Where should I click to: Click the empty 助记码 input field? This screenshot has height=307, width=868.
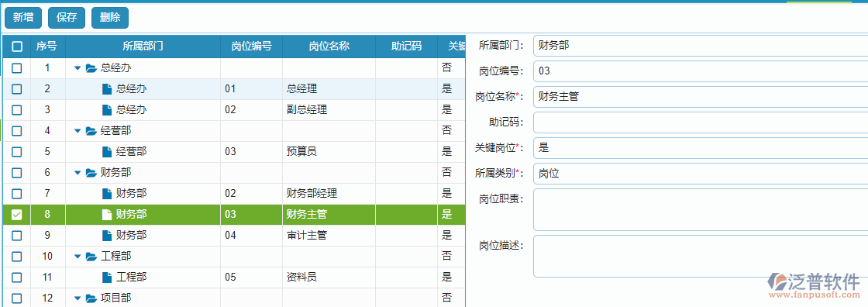pyautogui.click(x=701, y=122)
